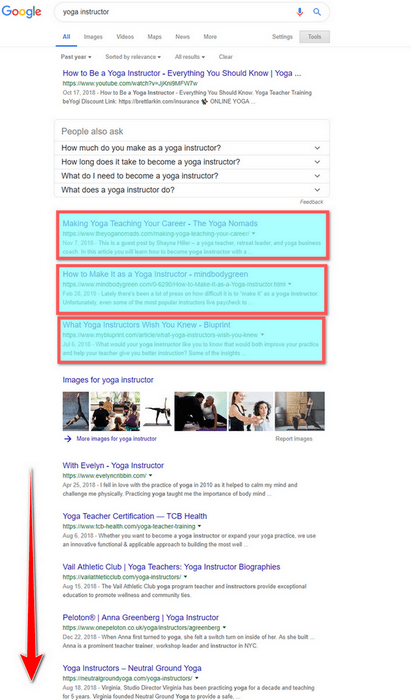Screen dimensions: 411x700
Task: Expand 'How much do you make as a yoga instructor?'
Action: click(192, 148)
